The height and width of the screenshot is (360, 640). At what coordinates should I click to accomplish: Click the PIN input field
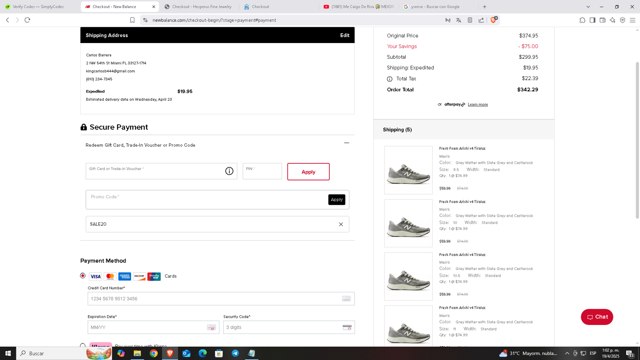click(262, 171)
